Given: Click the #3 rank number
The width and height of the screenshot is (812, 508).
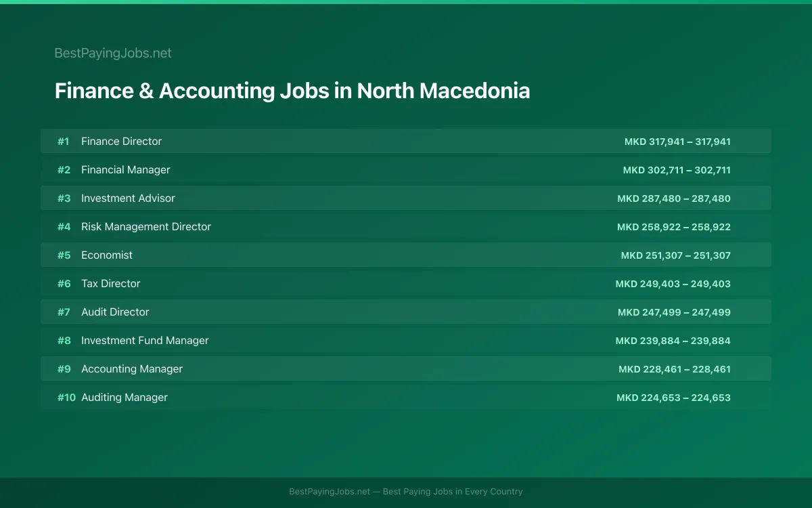Looking at the screenshot, I should pyautogui.click(x=64, y=198).
